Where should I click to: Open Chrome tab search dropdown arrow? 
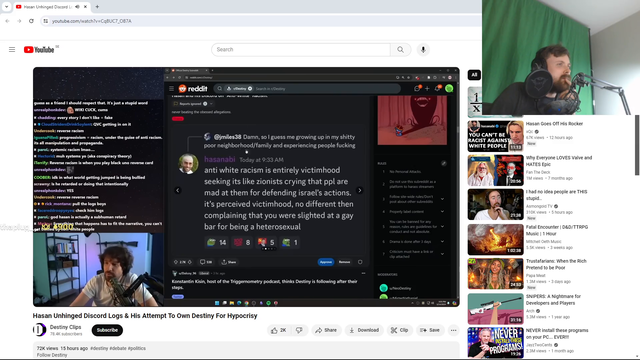[6, 7]
